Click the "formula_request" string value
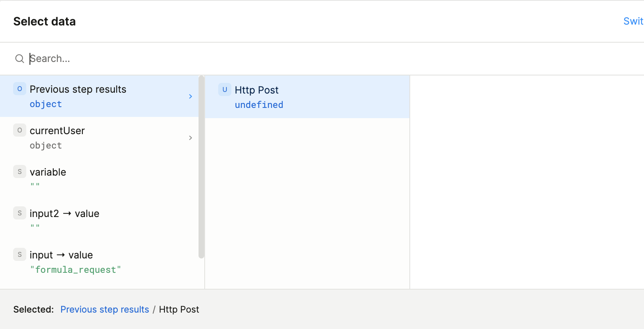644x329 pixels. point(75,270)
